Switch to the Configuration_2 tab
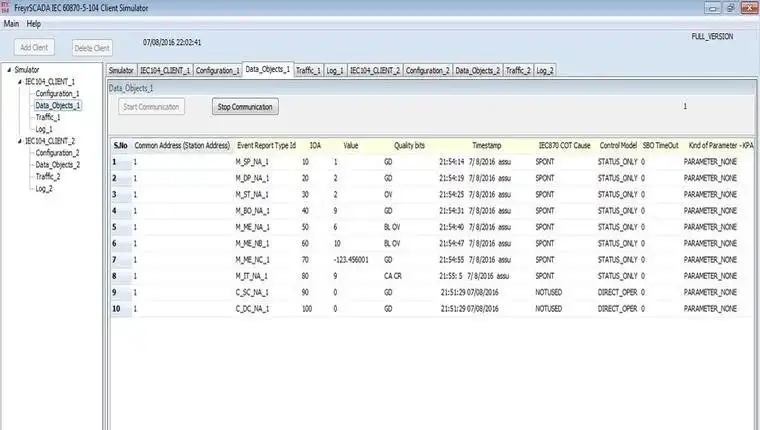This screenshot has height=430, width=760. pos(428,71)
